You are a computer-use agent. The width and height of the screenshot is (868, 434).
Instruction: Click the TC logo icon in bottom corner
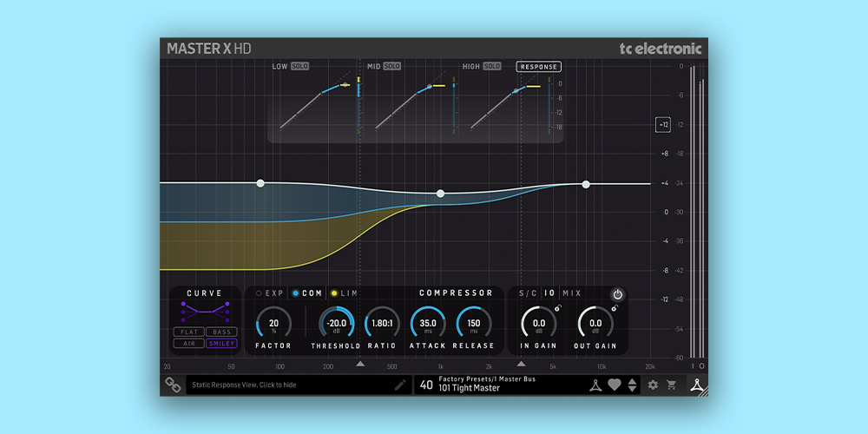click(x=696, y=385)
